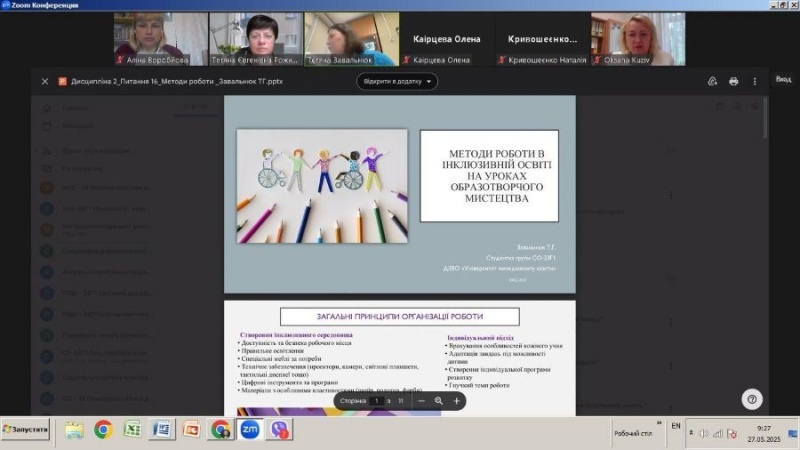Select Тетяна Завальнюк's video thumbnail

(x=351, y=39)
